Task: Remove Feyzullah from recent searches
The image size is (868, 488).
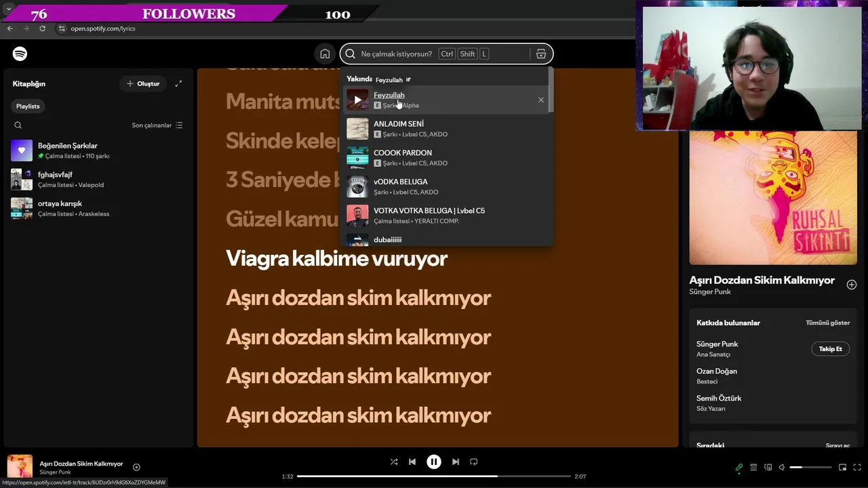Action: pos(540,100)
